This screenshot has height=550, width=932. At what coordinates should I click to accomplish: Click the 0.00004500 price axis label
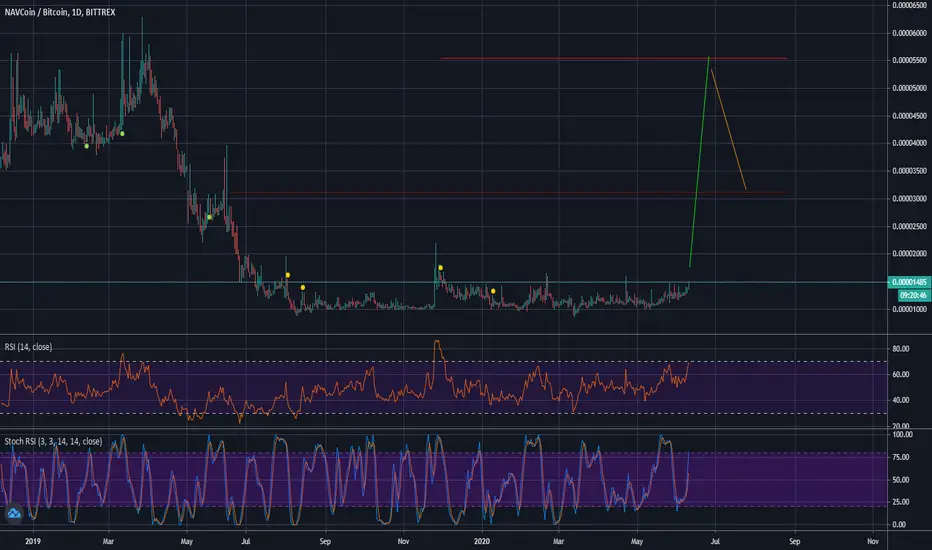pos(909,115)
